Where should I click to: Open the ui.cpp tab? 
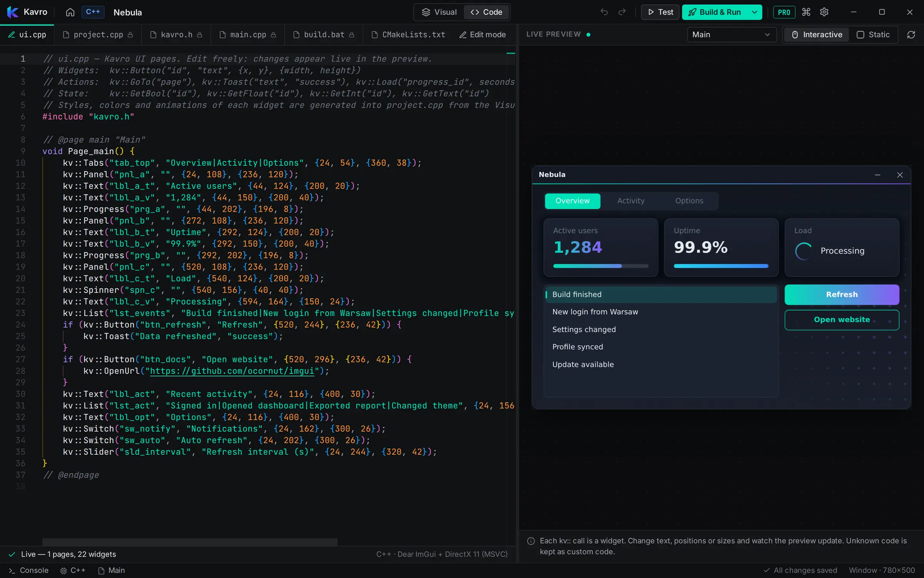point(27,35)
